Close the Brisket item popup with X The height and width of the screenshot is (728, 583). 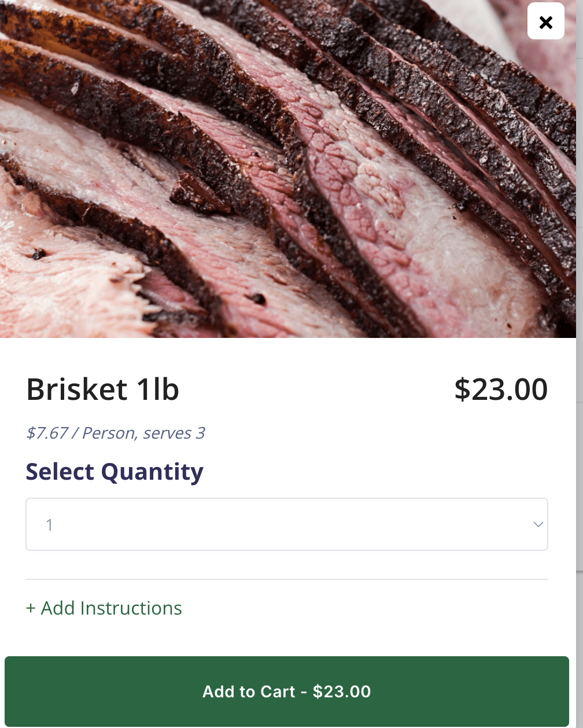point(545,21)
